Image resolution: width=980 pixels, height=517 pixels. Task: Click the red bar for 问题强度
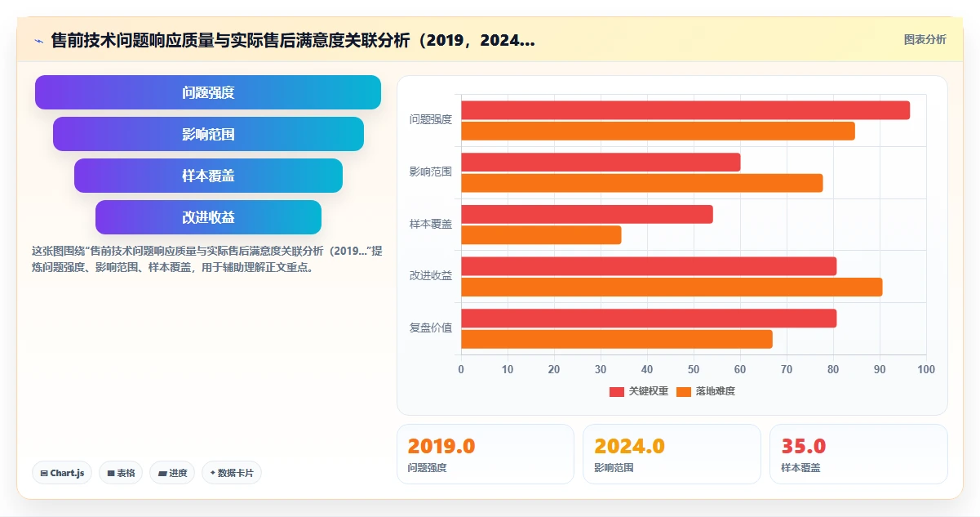click(685, 110)
